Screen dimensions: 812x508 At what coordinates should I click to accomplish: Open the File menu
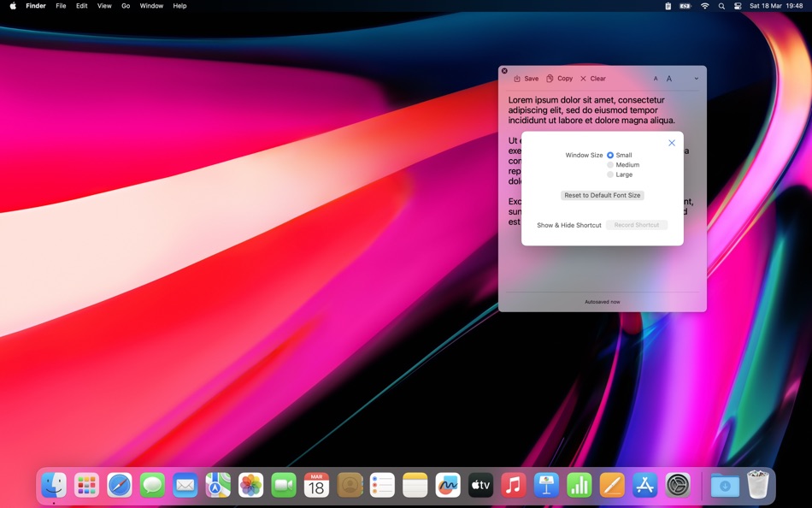tap(61, 6)
